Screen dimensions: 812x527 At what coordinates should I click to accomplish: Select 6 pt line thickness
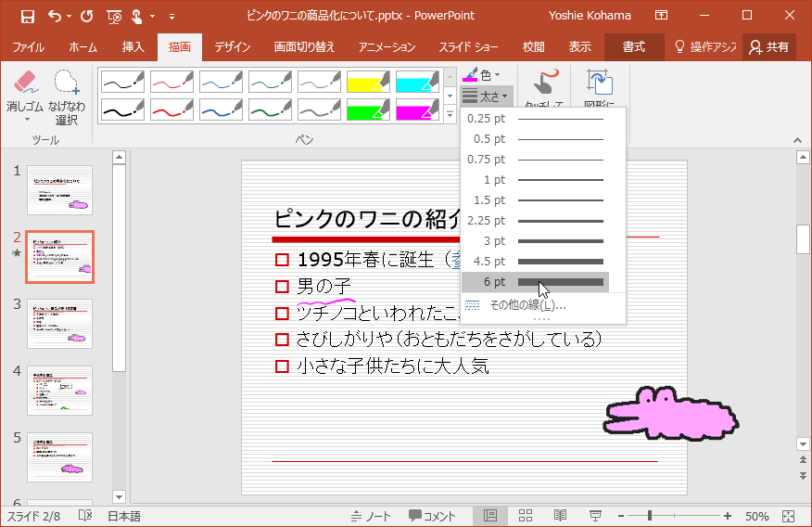pos(535,282)
